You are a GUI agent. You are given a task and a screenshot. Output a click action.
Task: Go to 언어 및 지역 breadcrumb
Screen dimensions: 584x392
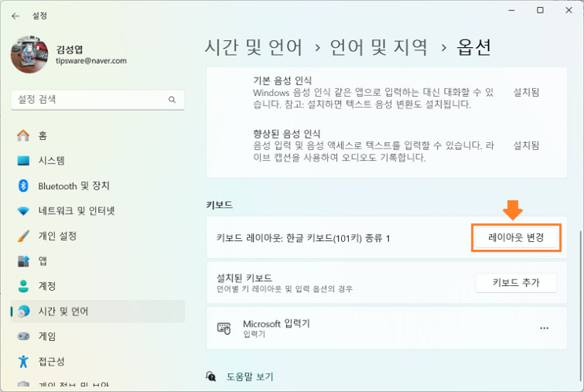[378, 48]
